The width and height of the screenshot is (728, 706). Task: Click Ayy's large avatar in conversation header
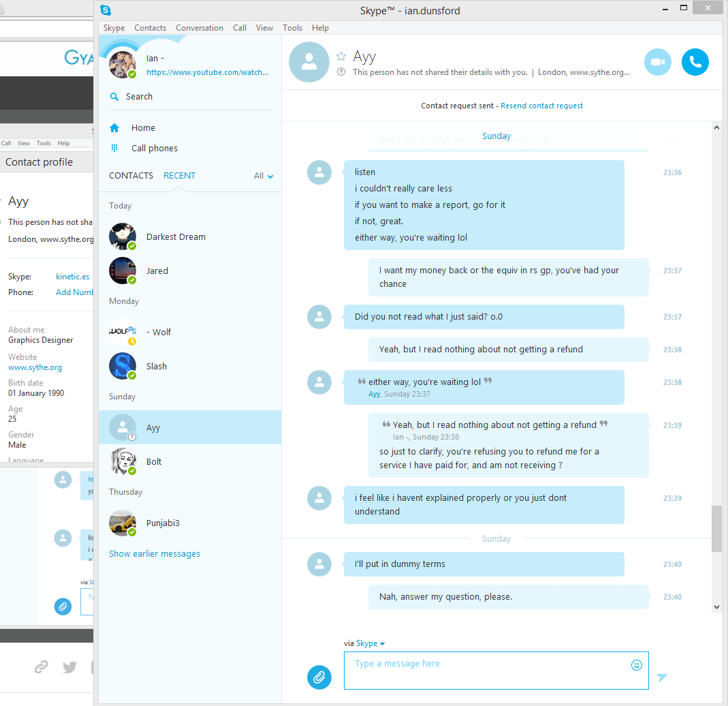point(309,62)
